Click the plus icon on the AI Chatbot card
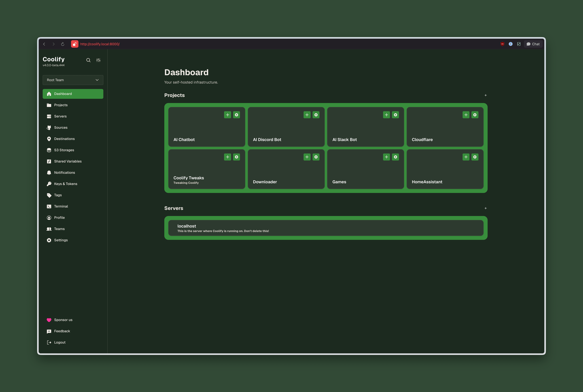This screenshot has width=583, height=392. [x=227, y=115]
